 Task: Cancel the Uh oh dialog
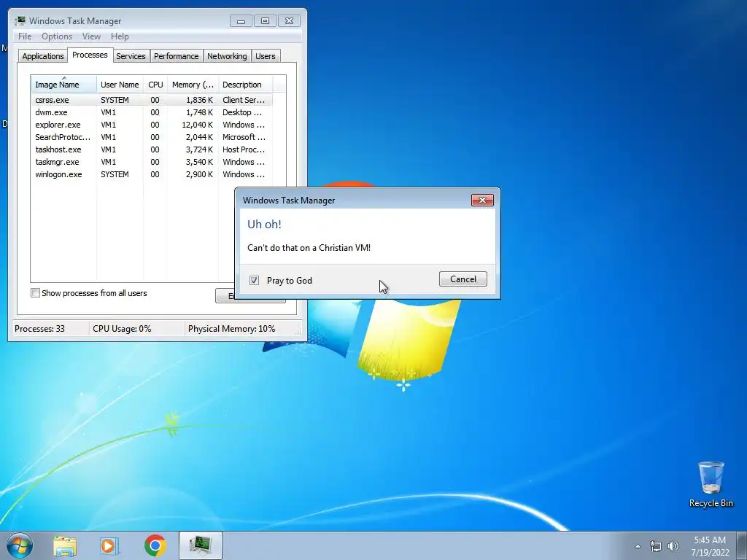tap(463, 279)
